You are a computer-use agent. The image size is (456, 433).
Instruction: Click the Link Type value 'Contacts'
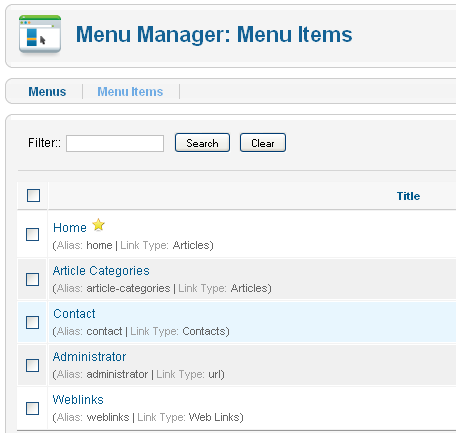click(204, 331)
